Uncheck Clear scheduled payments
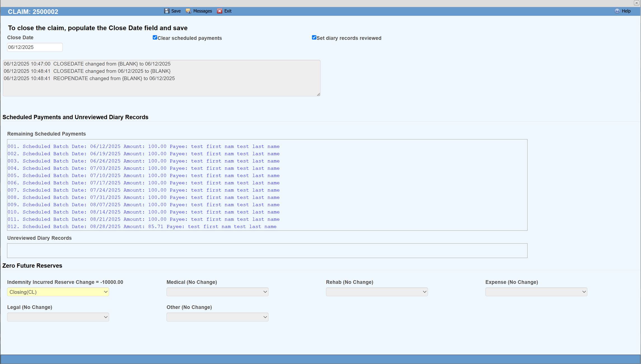The image size is (641, 364). point(155,37)
